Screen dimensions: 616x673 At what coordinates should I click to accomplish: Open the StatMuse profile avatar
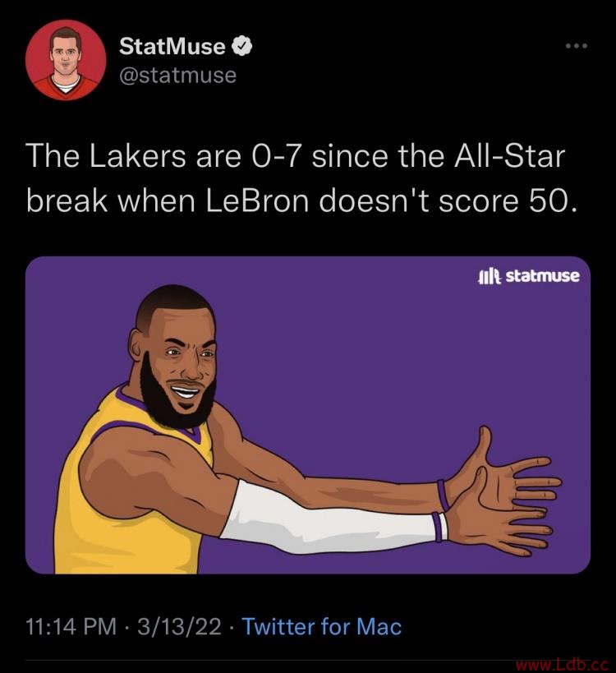click(x=66, y=60)
